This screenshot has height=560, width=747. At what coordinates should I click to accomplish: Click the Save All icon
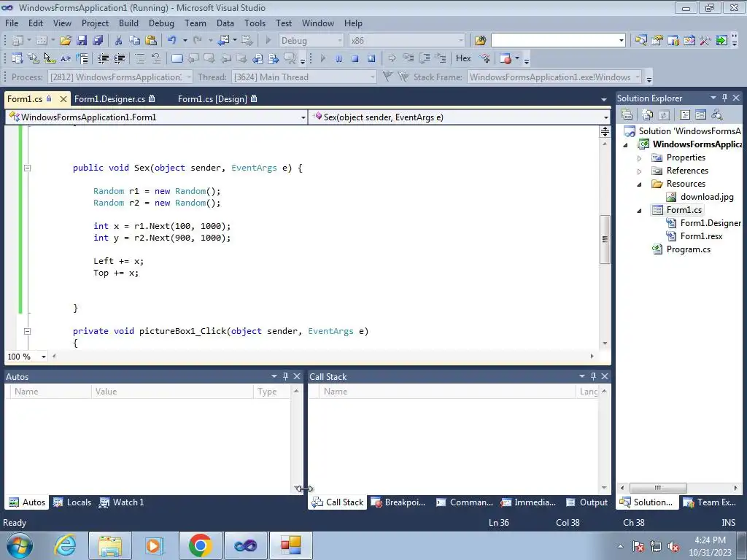point(98,41)
